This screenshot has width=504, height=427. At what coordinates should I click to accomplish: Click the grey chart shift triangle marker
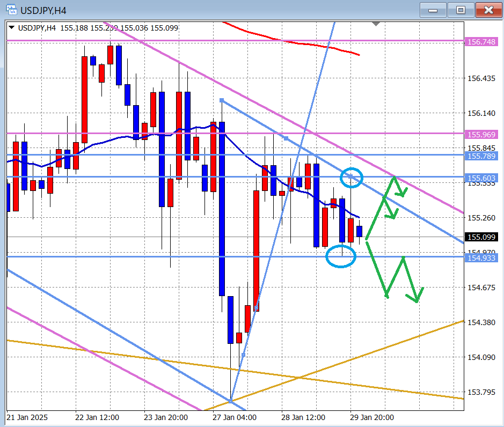[376, 24]
